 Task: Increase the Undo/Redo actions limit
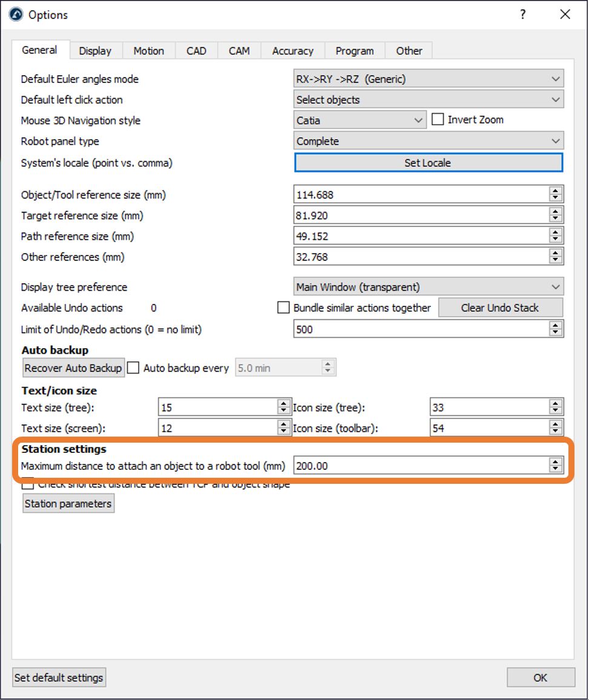555,326
